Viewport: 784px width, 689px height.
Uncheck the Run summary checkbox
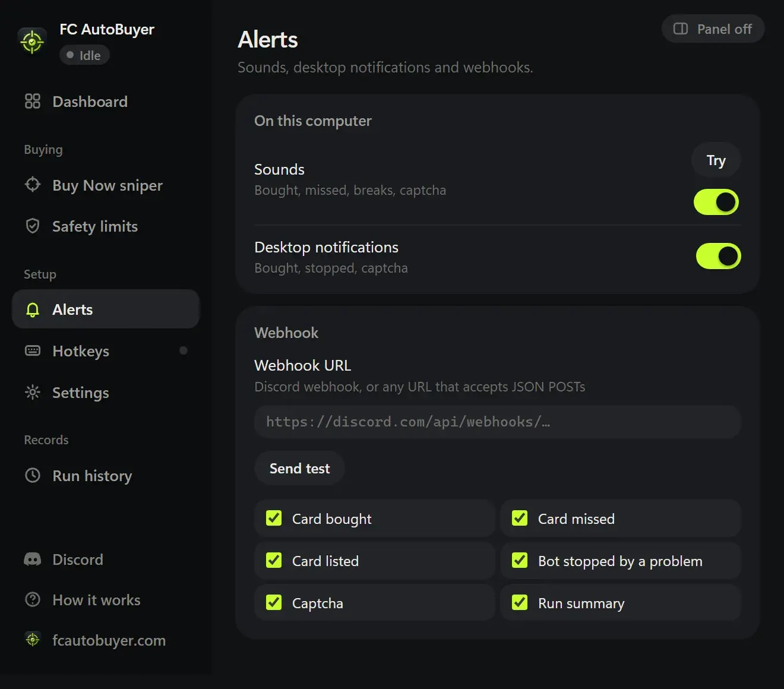(520, 602)
